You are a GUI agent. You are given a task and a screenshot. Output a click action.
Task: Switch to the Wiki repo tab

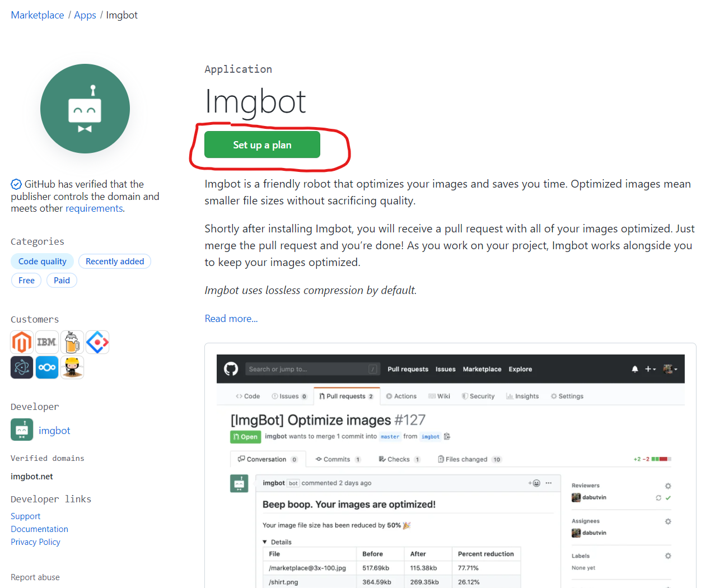[440, 396]
